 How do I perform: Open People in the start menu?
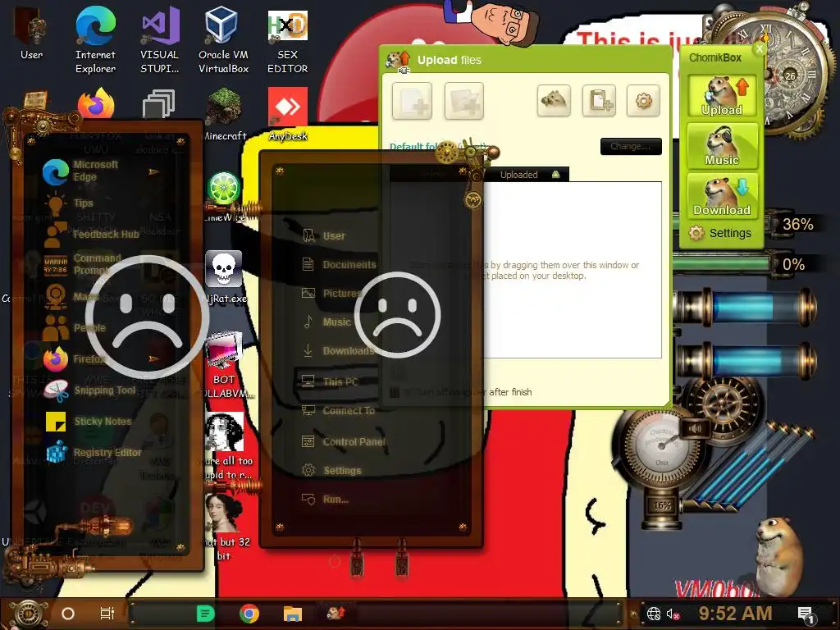pyautogui.click(x=75, y=327)
